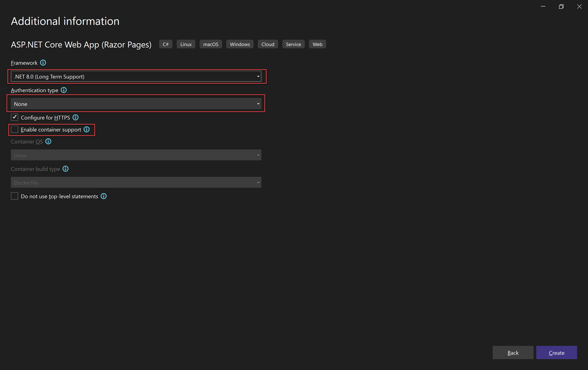Click the Windows platform tag icon
This screenshot has height=370, width=588.
tap(240, 44)
